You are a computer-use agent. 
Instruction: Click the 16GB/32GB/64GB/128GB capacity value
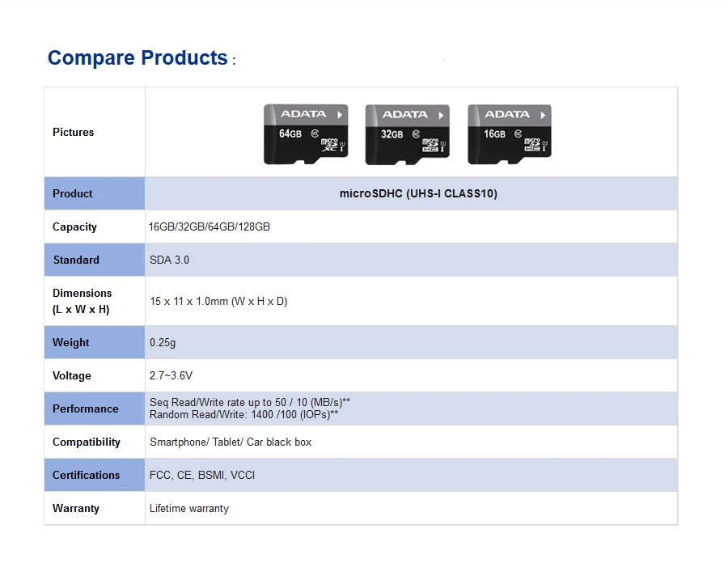pos(210,227)
